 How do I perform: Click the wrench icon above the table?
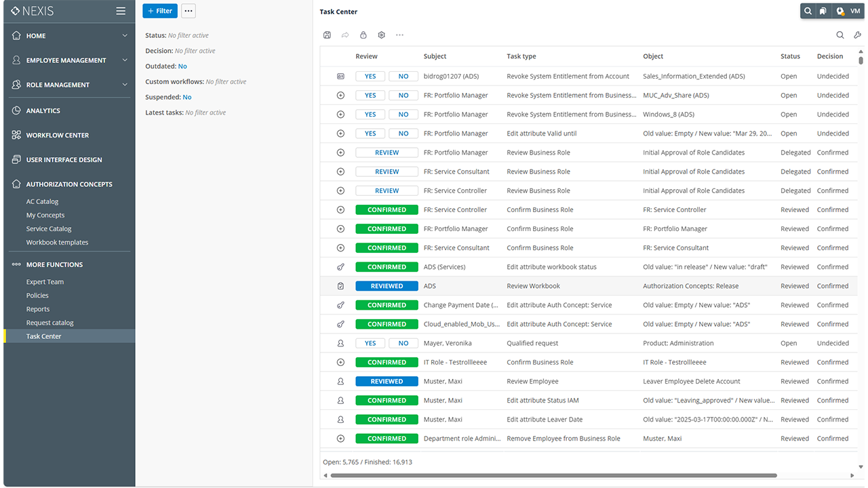pos(857,35)
